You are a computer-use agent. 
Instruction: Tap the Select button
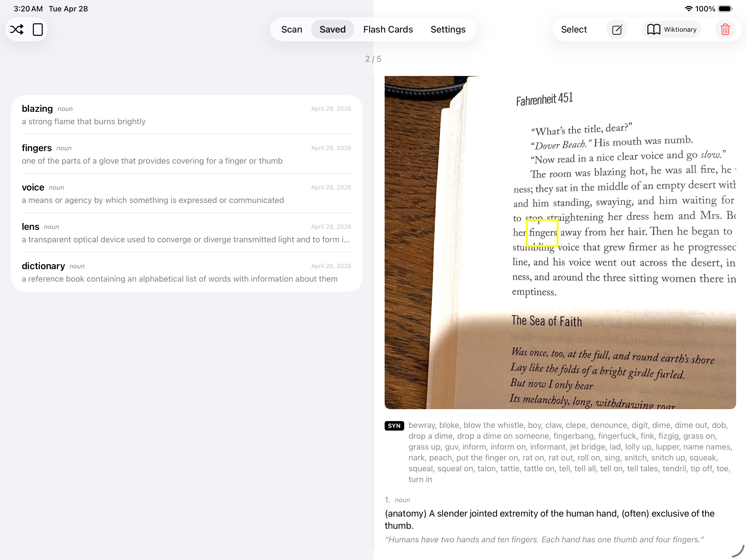point(574,30)
